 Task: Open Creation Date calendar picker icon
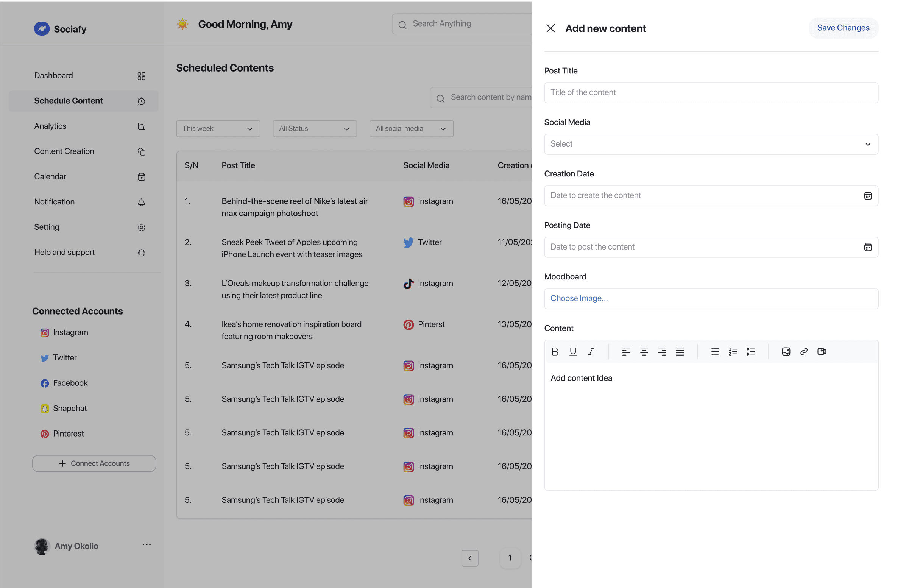(x=867, y=195)
